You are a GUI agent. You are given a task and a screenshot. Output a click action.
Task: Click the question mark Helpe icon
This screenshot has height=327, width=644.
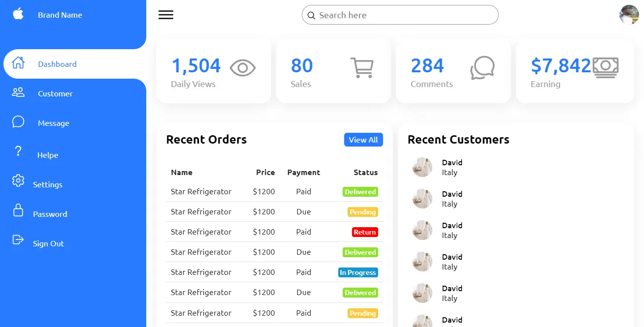tap(18, 151)
